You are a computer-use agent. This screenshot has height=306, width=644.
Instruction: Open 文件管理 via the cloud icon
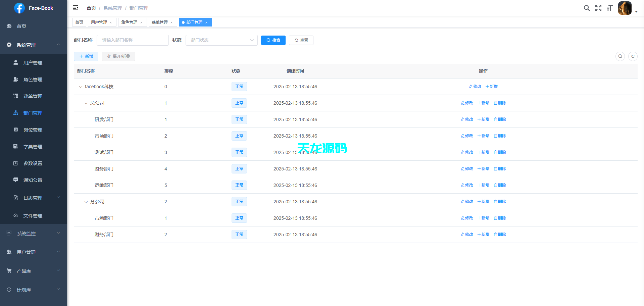(x=33, y=215)
